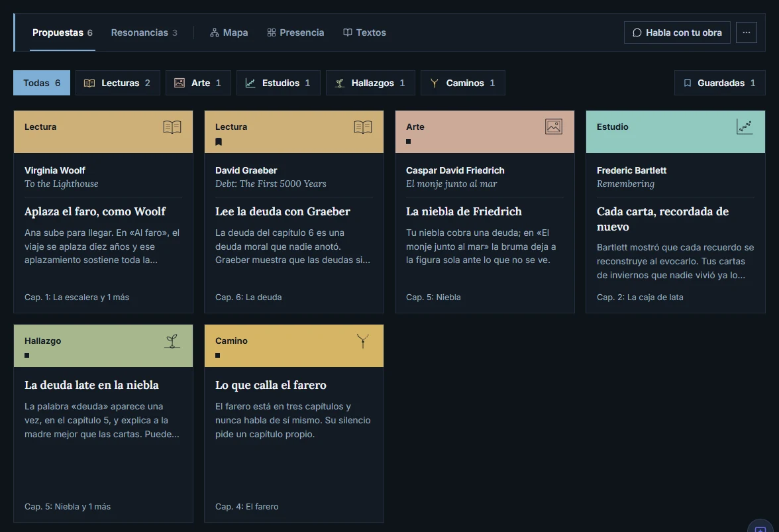Click the author name "Caspar David Friedrich"
The height and width of the screenshot is (532, 779).
click(455, 170)
